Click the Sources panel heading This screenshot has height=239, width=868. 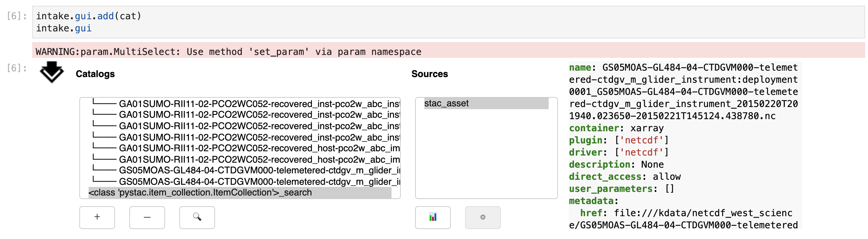click(x=430, y=74)
